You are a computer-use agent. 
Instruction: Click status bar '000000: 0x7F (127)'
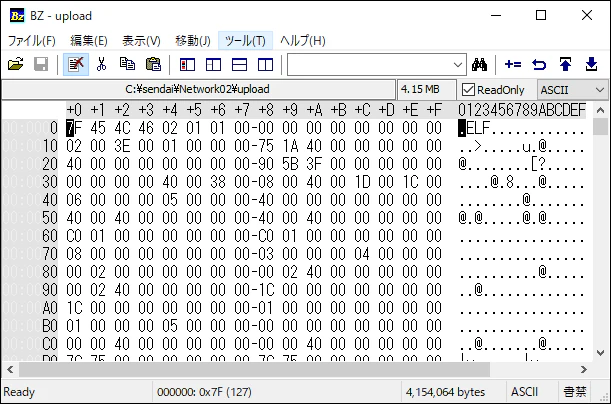(x=204, y=392)
